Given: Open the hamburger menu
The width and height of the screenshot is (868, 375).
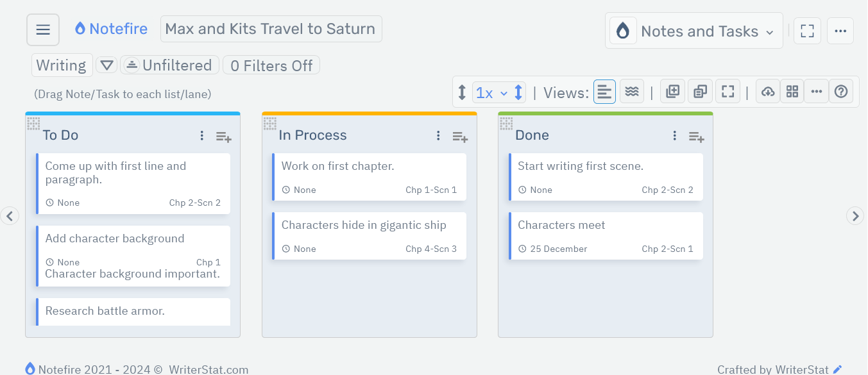Looking at the screenshot, I should click(x=42, y=29).
